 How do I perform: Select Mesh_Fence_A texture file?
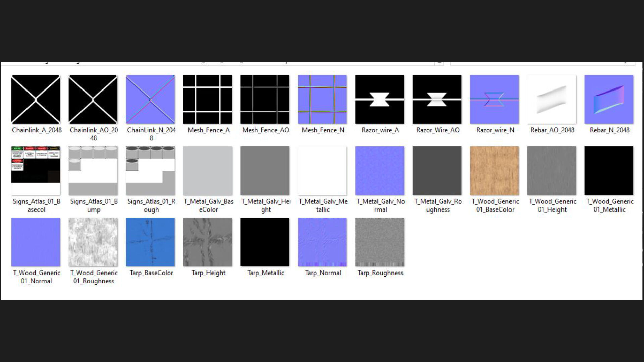pos(208,100)
